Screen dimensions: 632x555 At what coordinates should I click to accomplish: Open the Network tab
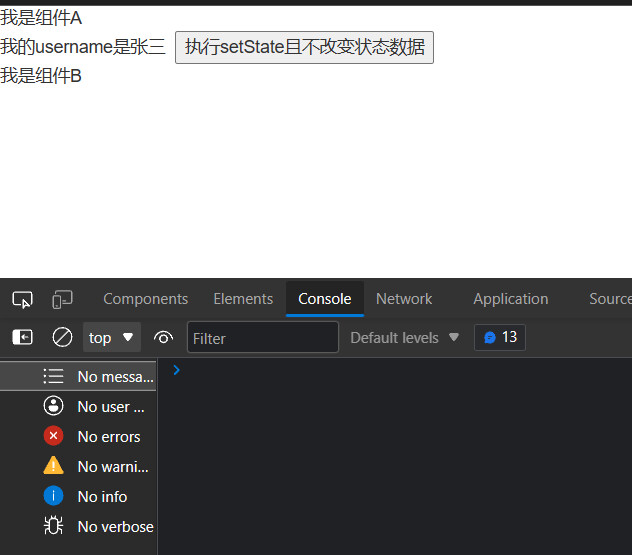coord(404,299)
